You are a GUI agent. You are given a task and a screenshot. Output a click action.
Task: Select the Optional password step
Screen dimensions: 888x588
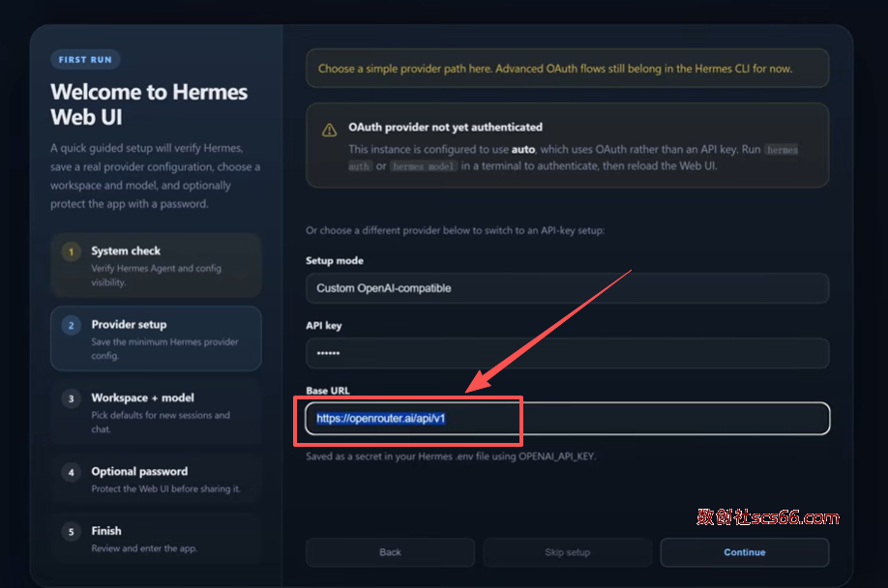pos(156,480)
